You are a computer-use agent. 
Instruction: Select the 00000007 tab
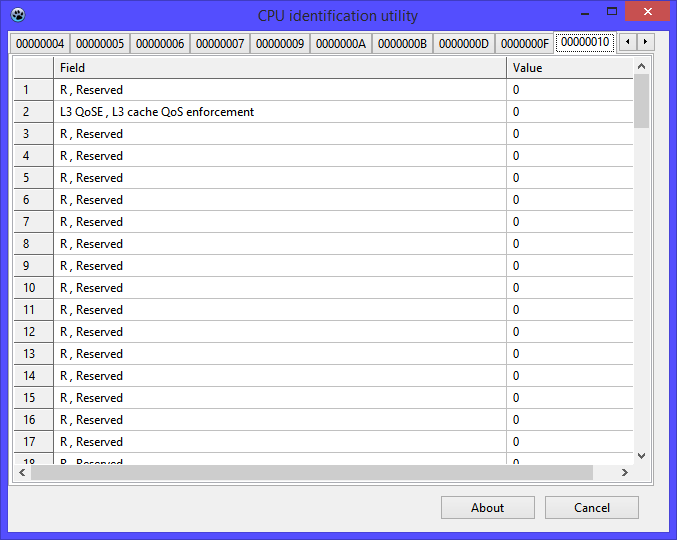[x=220, y=44]
